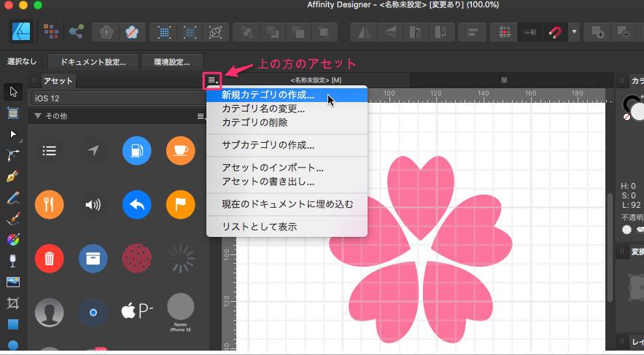644x355 pixels.
Task: Click the red trash asset icon
Action: (49, 257)
